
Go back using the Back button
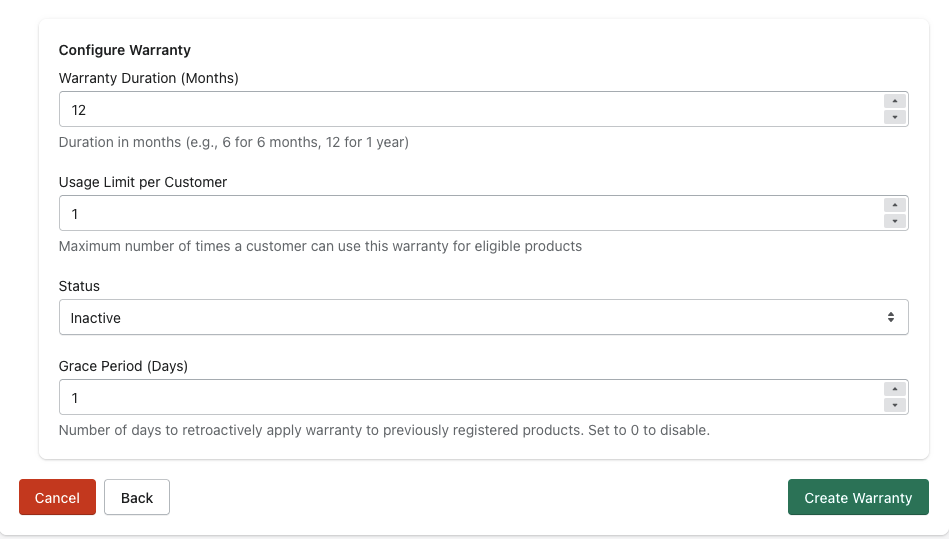tap(137, 497)
